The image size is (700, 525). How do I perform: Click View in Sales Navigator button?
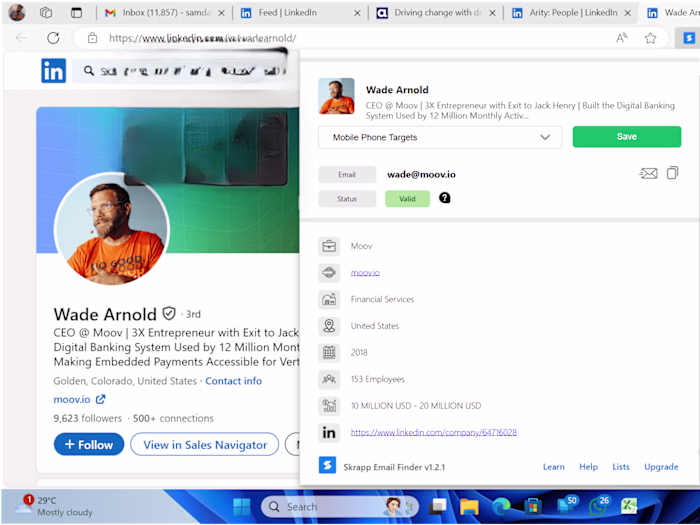204,444
